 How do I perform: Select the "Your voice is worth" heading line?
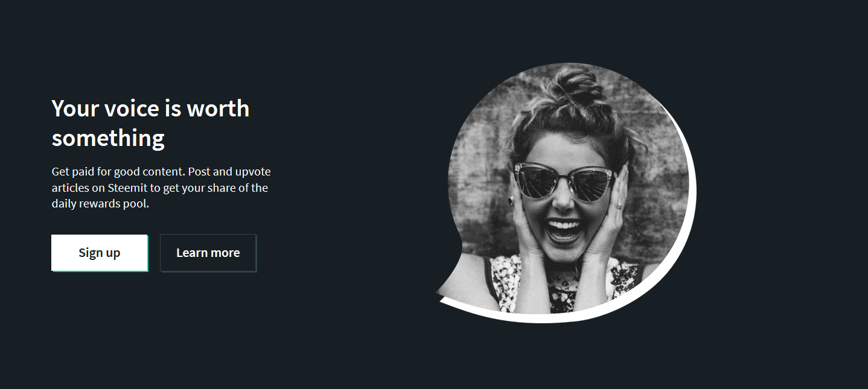pos(150,109)
